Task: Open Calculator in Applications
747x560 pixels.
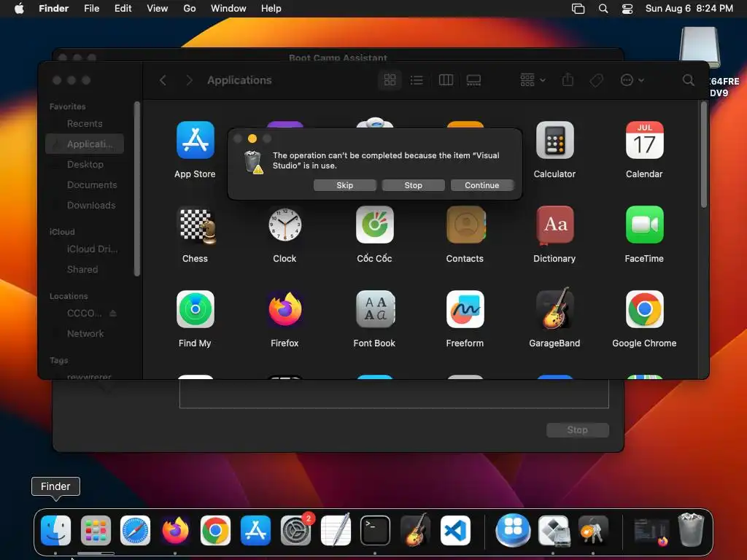Action: [x=554, y=140]
